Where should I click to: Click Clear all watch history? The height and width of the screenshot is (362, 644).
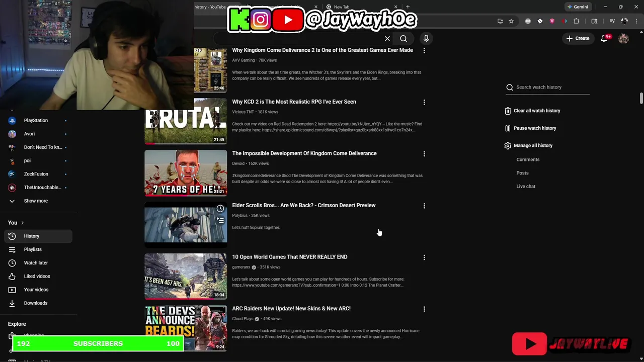coord(533,111)
